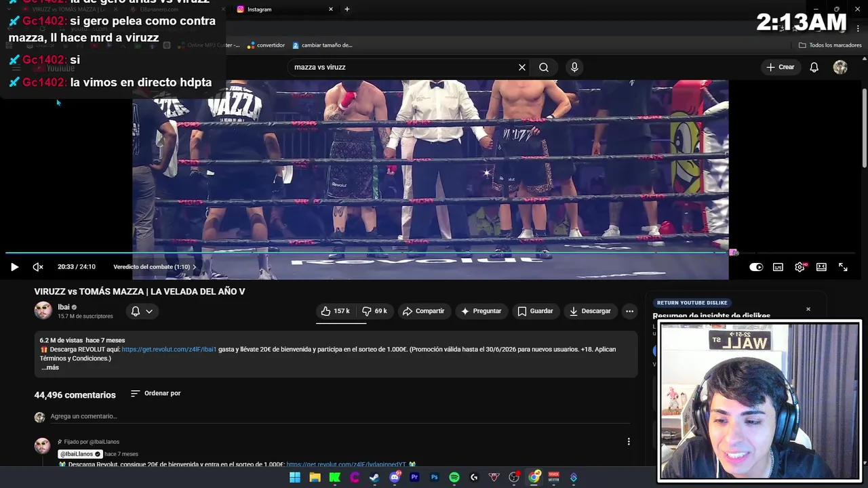The height and width of the screenshot is (488, 868).
Task: Turn on subtitles in the video player
Action: [778, 267]
